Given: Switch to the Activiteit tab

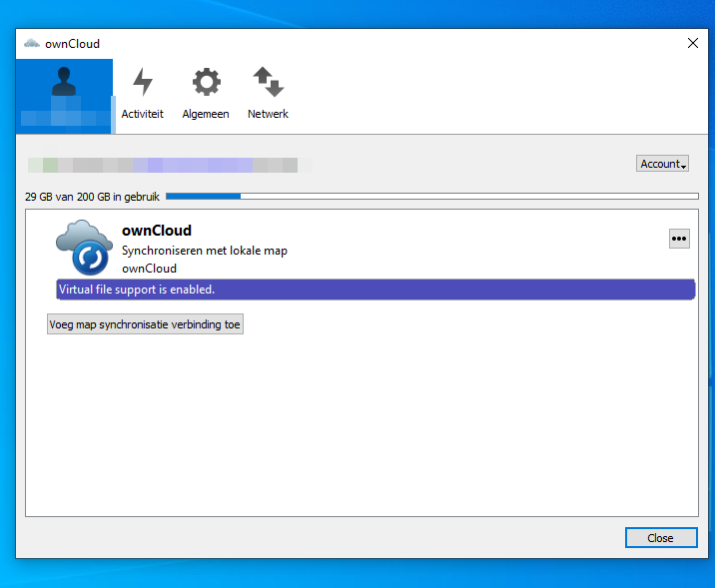Looking at the screenshot, I should [142, 94].
